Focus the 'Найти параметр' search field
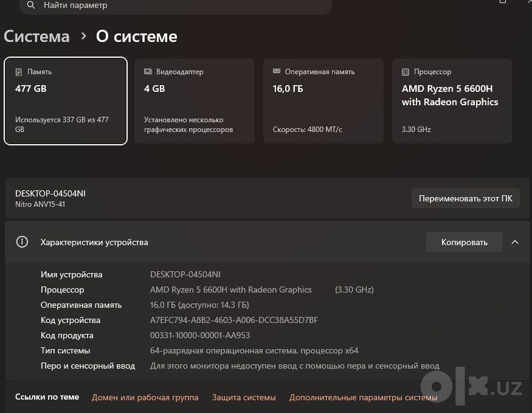The width and height of the screenshot is (532, 413). pos(176,5)
